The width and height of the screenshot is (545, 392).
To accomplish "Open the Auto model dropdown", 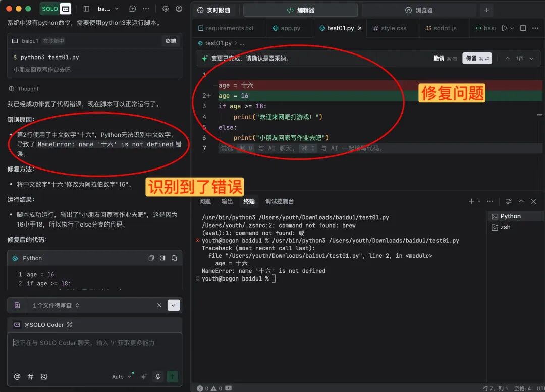I will pos(122,377).
